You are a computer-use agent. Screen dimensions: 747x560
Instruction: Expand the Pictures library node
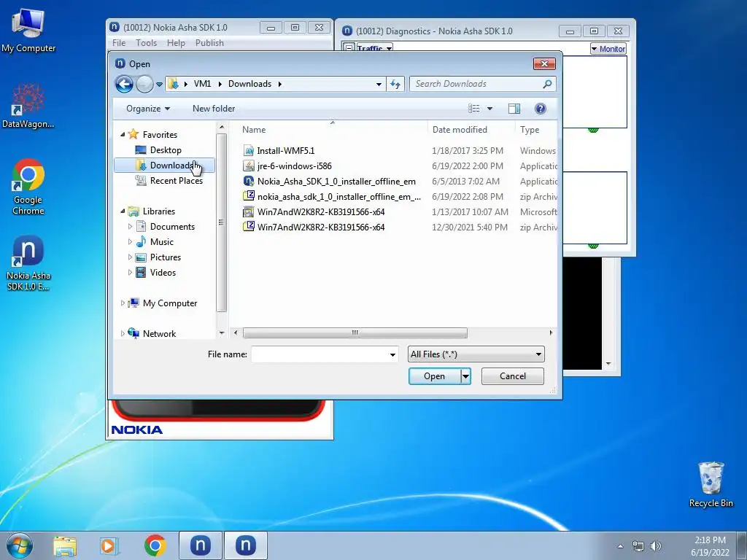[x=130, y=257]
